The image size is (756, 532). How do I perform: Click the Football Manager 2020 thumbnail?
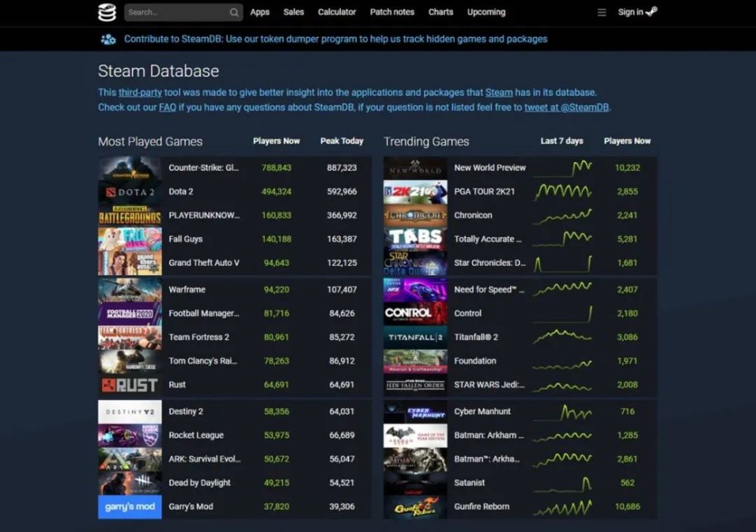(130, 314)
